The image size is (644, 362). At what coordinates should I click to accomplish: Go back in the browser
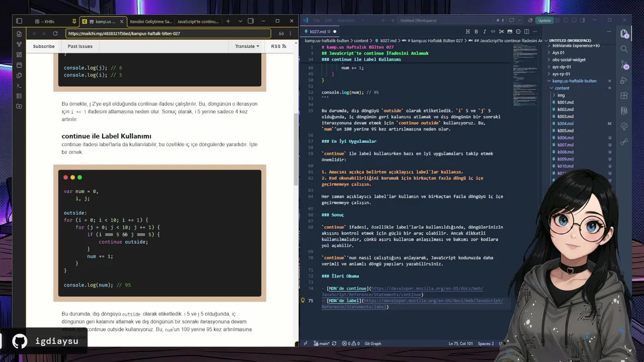click(34, 34)
